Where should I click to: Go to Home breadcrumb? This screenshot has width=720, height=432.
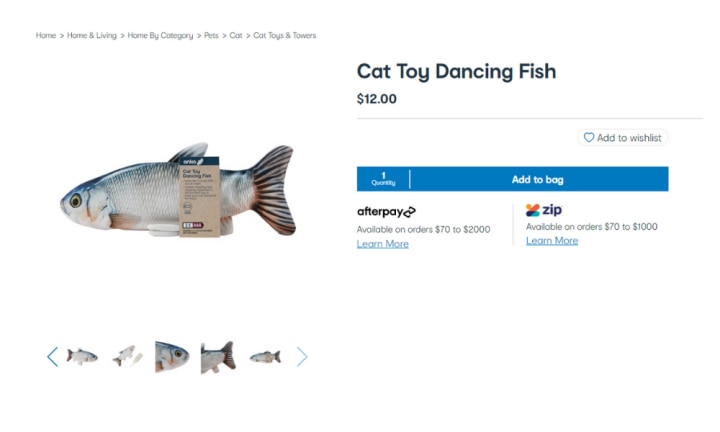(46, 35)
